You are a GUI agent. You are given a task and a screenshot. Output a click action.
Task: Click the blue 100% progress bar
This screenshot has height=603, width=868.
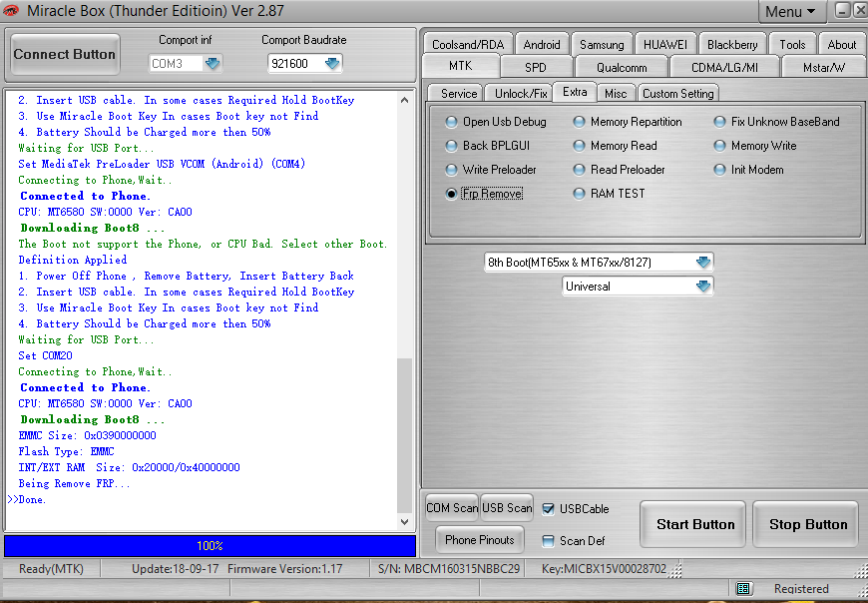[210, 546]
